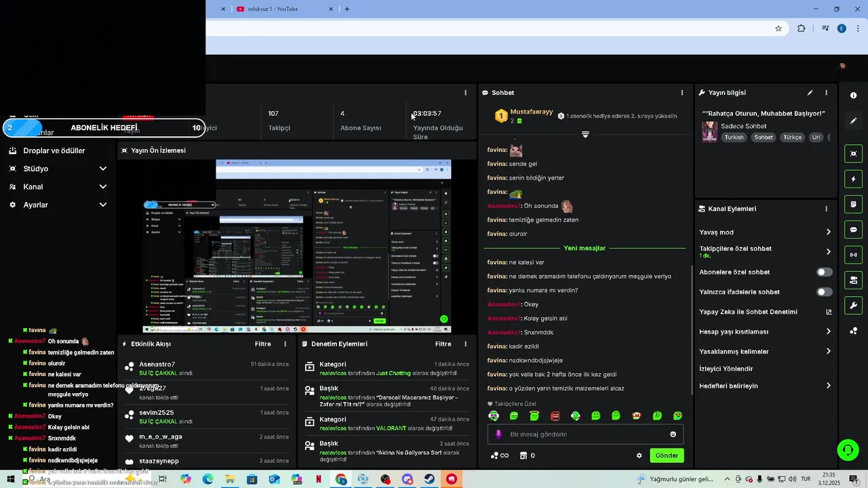Image resolution: width=868 pixels, height=488 pixels.
Task: Open Steam from taskbar
Action: coord(429,479)
